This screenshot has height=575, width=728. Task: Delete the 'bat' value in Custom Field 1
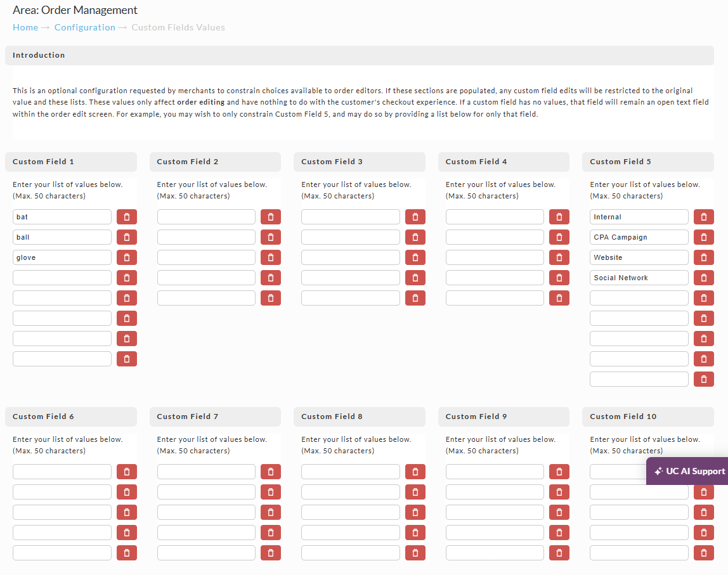[127, 217]
